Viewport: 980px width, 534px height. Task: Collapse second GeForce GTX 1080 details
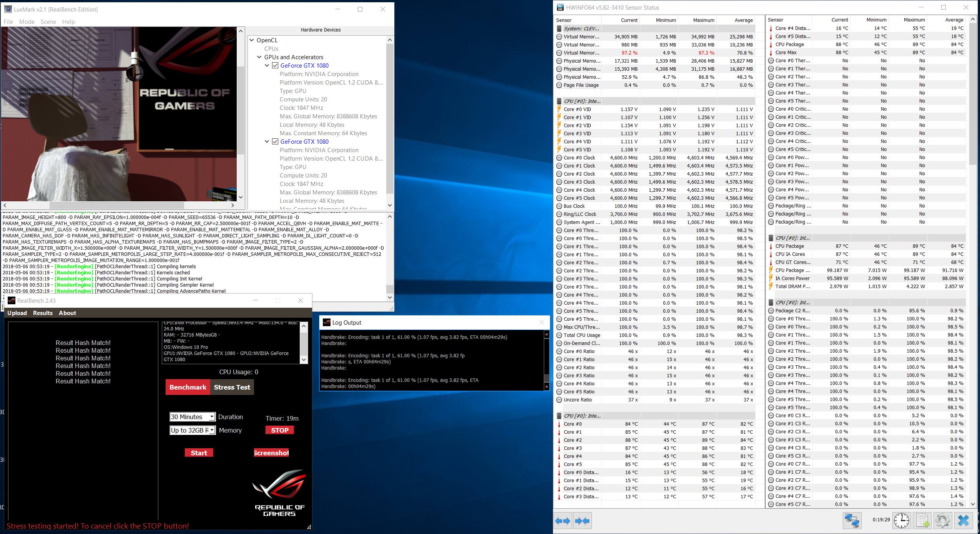267,141
